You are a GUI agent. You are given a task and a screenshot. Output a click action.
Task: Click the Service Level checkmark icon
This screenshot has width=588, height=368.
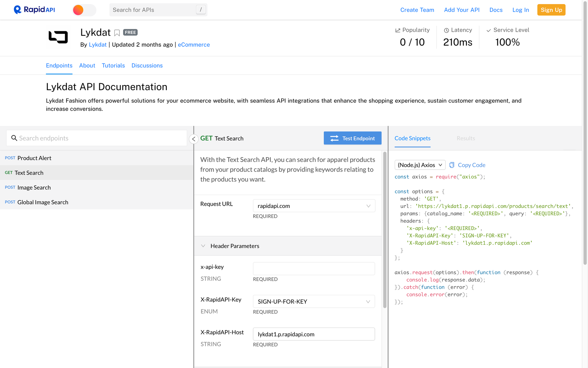pos(488,30)
